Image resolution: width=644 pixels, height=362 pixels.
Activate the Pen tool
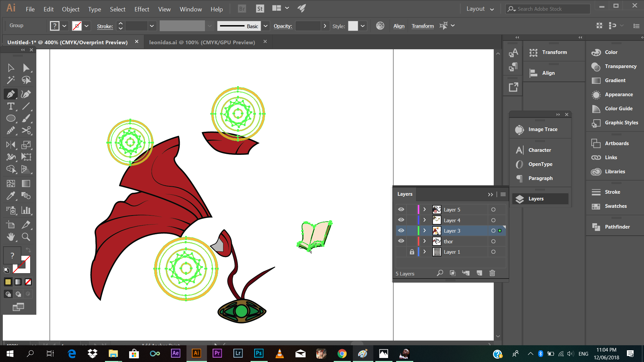11,94
